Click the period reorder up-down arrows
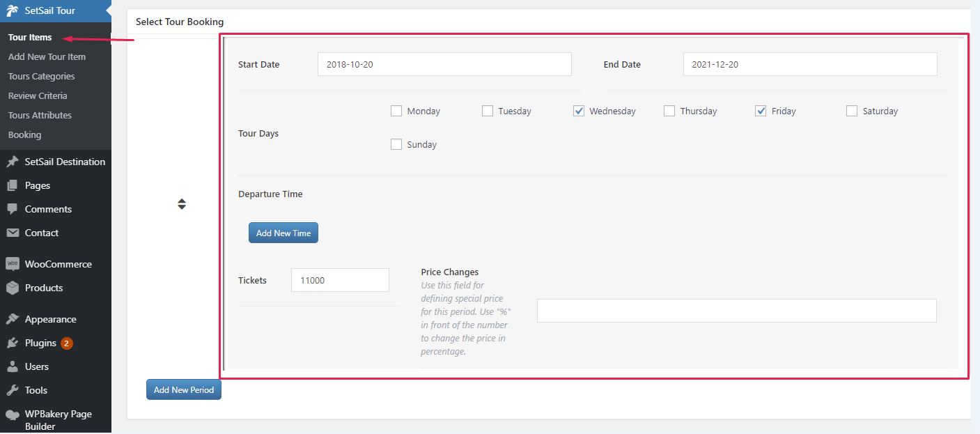Screen dimensions: 980x434 [182, 204]
